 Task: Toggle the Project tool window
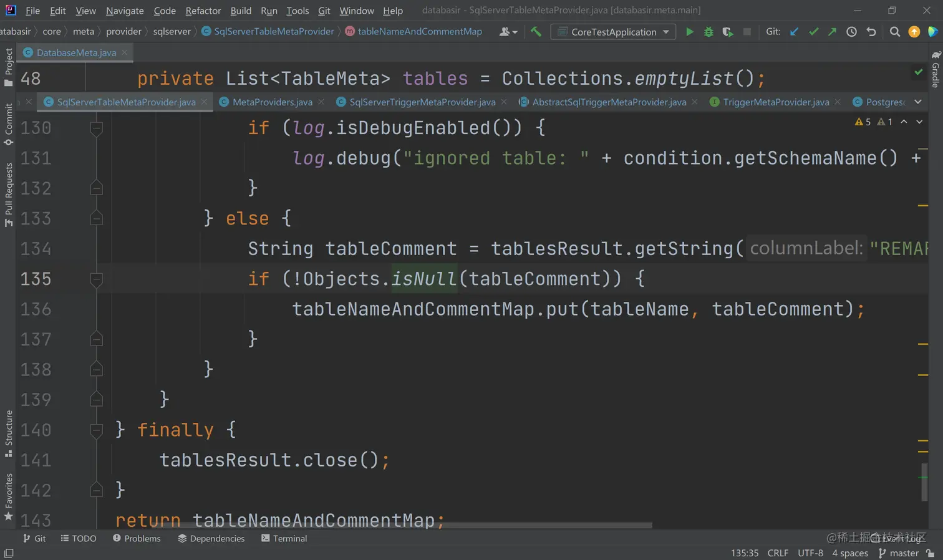click(9, 67)
